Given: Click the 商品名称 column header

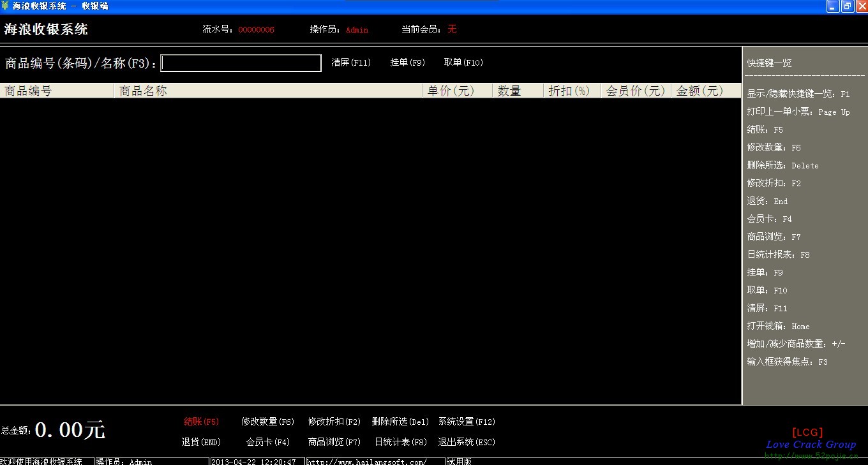Looking at the screenshot, I should [x=269, y=91].
